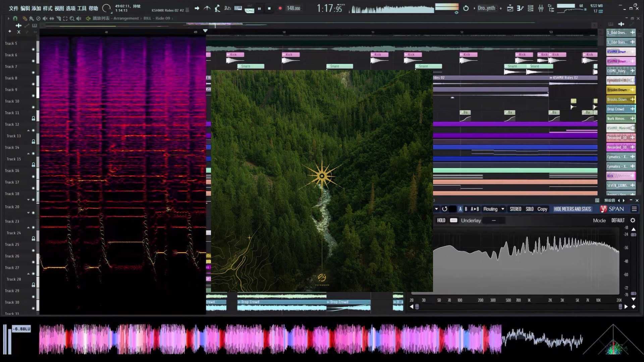This screenshot has height=362, width=644.
Task: Click the countdown before recording icon
Action: (x=227, y=8)
